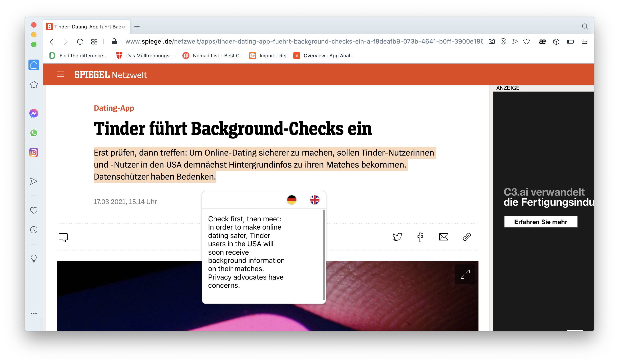Open Import Reji bookmark
The width and height of the screenshot is (619, 364).
pyautogui.click(x=268, y=56)
